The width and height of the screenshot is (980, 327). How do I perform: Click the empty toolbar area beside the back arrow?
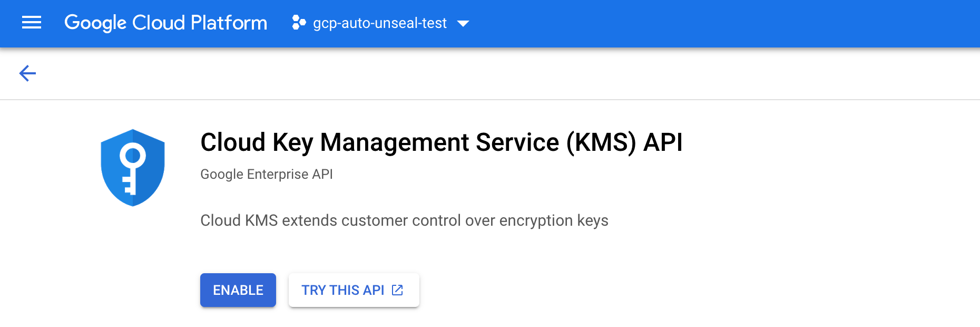(x=474, y=73)
